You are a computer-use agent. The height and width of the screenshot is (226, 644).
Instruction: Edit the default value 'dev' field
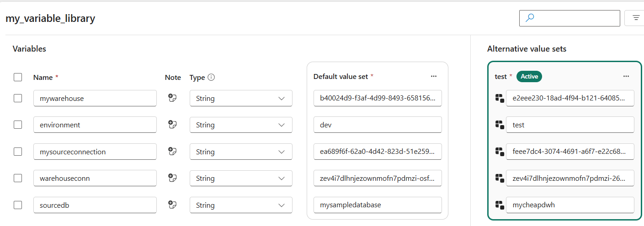(378, 125)
